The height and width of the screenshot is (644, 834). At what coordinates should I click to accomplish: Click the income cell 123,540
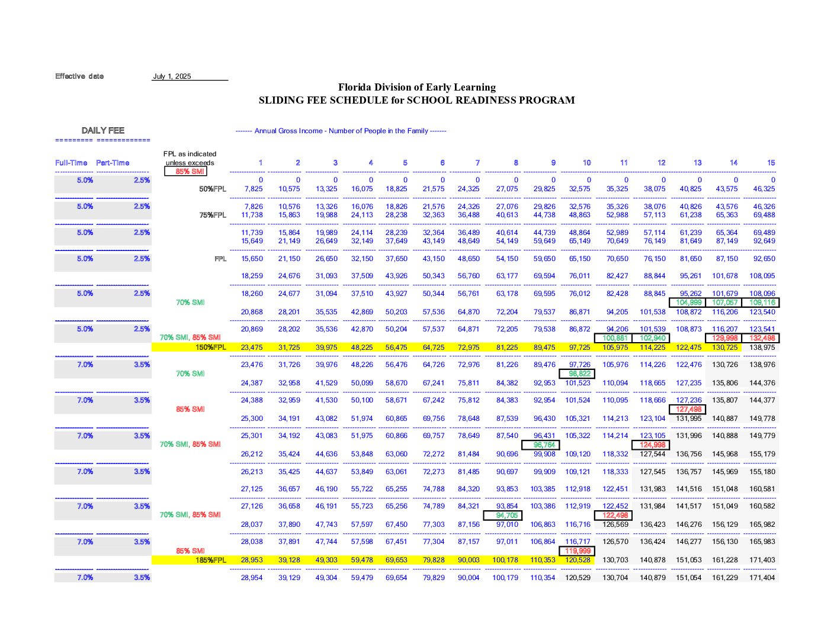click(762, 312)
